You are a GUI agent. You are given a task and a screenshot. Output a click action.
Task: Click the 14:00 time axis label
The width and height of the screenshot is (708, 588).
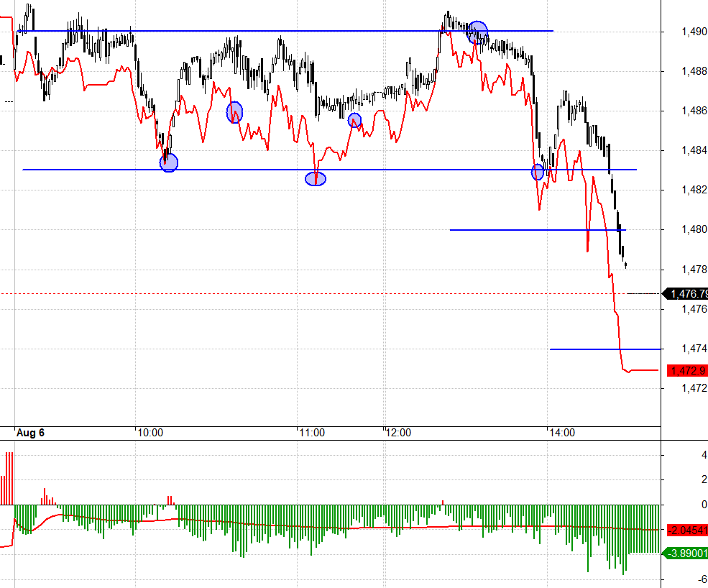pyautogui.click(x=562, y=433)
